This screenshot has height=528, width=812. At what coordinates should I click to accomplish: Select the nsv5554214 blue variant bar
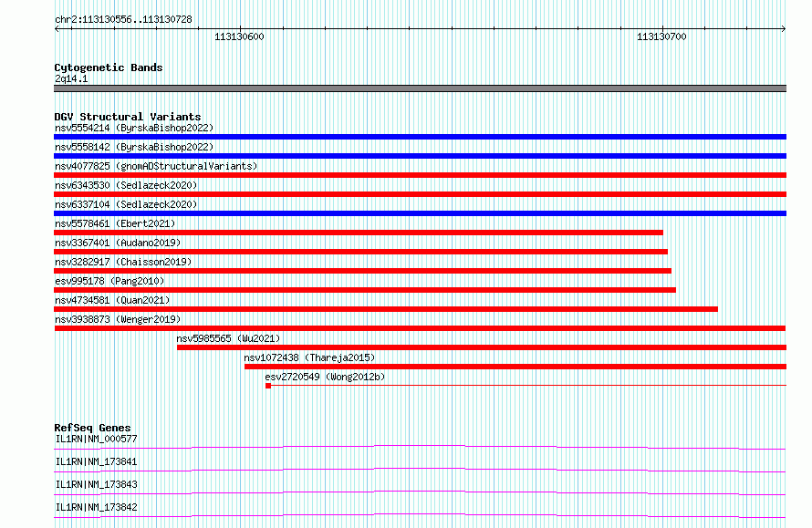pyautogui.click(x=420, y=137)
